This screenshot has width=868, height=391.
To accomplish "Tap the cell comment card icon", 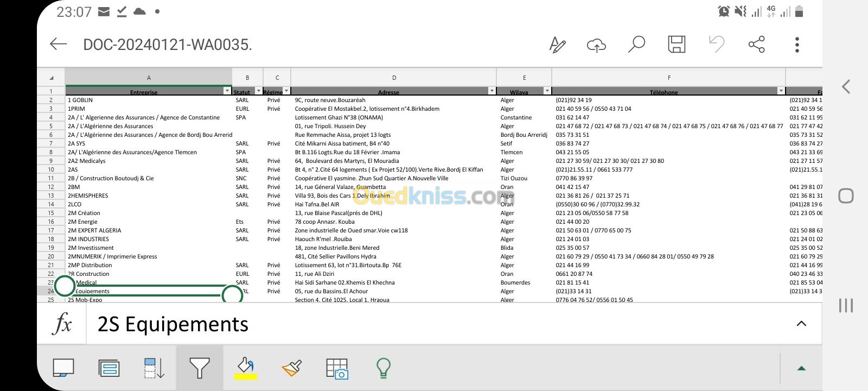I will (x=63, y=368).
